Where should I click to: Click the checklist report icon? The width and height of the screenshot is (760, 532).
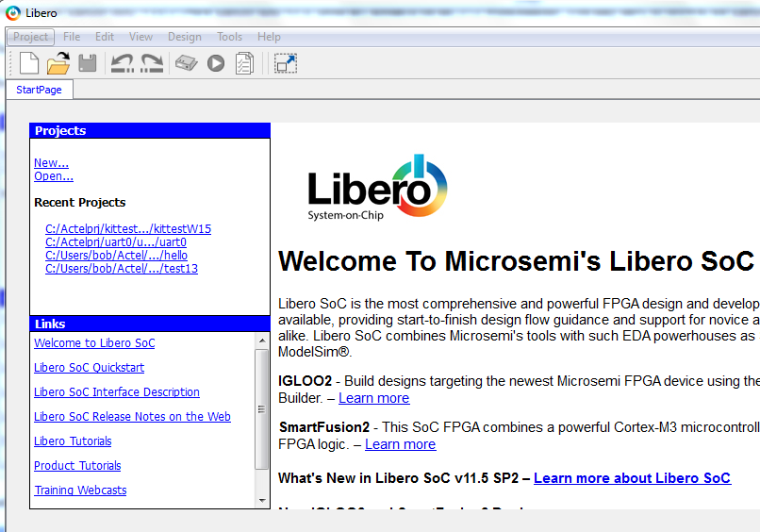point(244,64)
